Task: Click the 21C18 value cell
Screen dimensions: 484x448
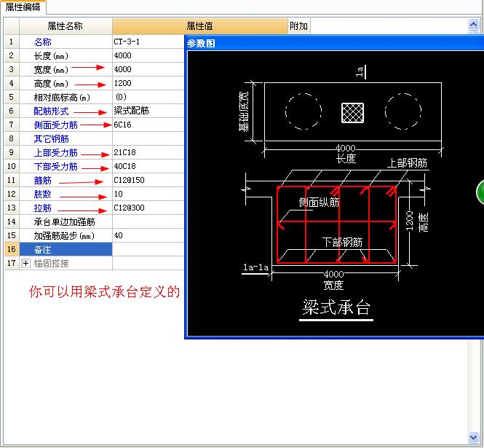Action: click(148, 153)
